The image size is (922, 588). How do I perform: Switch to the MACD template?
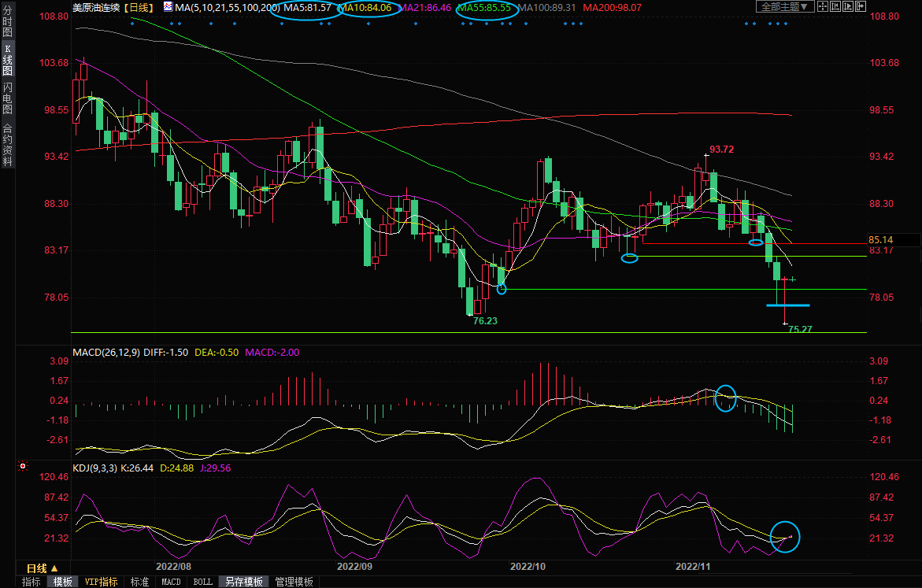click(171, 582)
